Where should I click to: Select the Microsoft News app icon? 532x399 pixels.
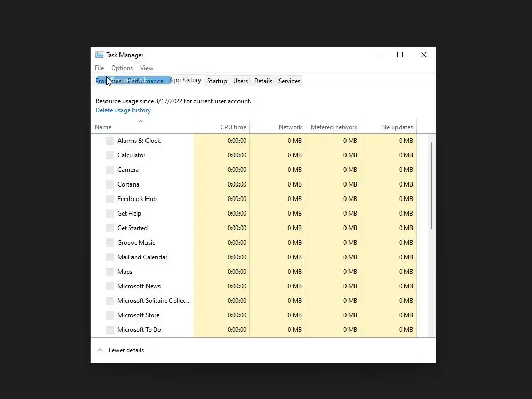tap(110, 286)
